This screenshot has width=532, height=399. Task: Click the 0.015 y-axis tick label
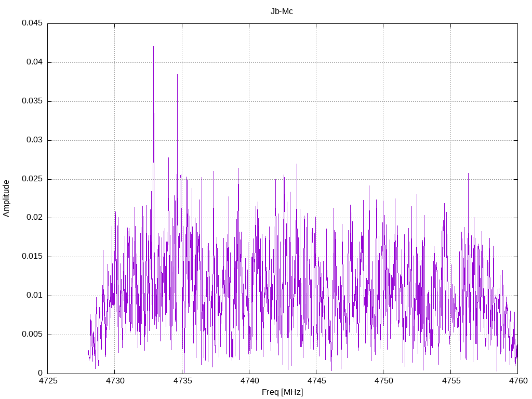tap(32, 257)
